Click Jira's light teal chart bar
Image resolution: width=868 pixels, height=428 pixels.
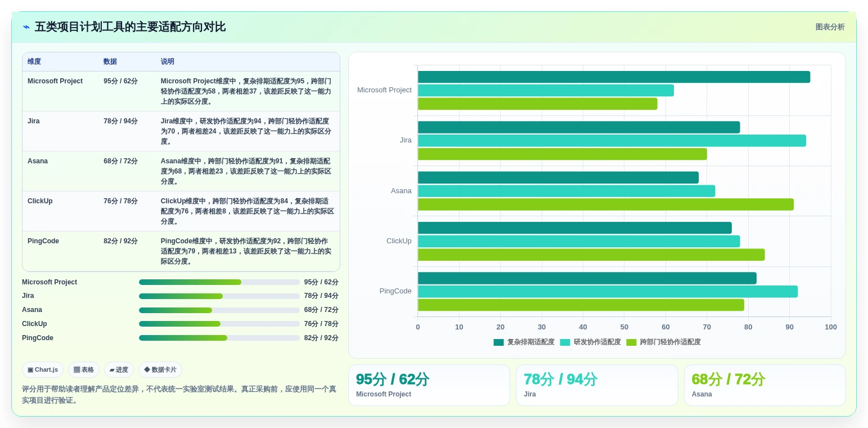click(612, 141)
